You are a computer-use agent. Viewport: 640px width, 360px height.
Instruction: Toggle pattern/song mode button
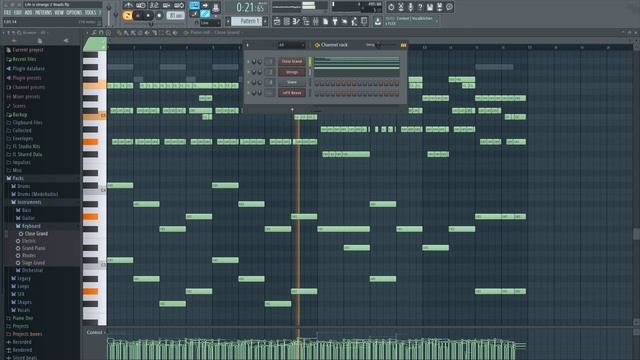coord(127,16)
